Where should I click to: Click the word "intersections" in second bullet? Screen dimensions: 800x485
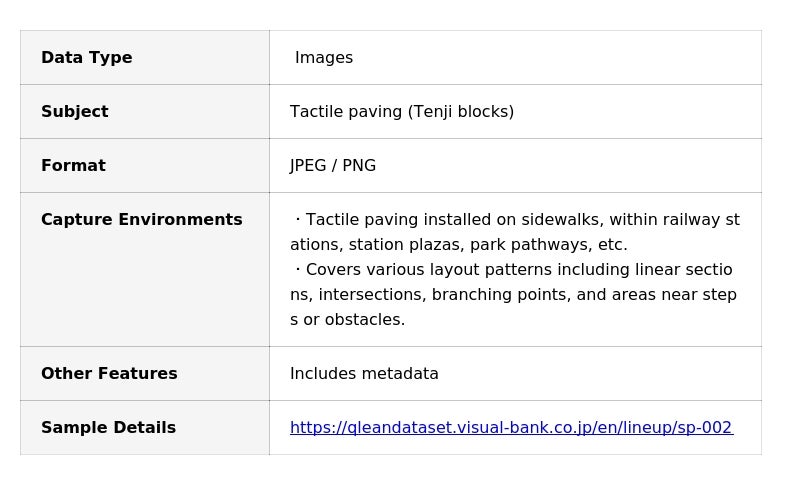pos(367,295)
